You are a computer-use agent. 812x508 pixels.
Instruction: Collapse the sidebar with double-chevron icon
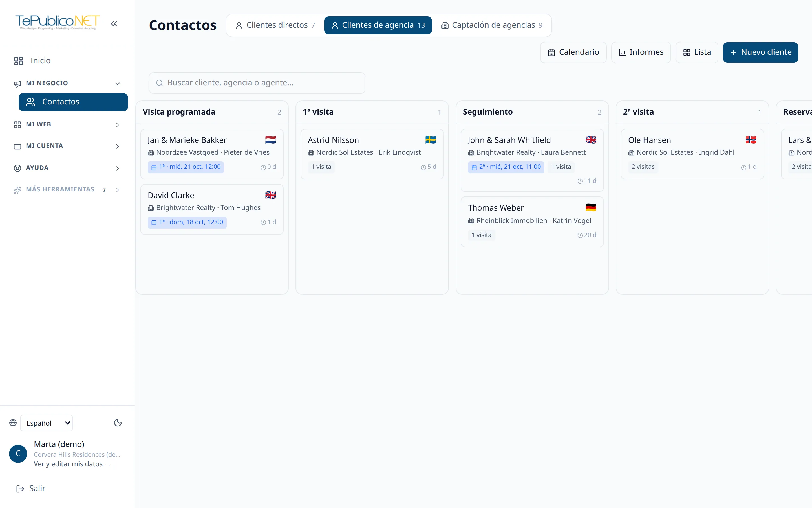(114, 23)
